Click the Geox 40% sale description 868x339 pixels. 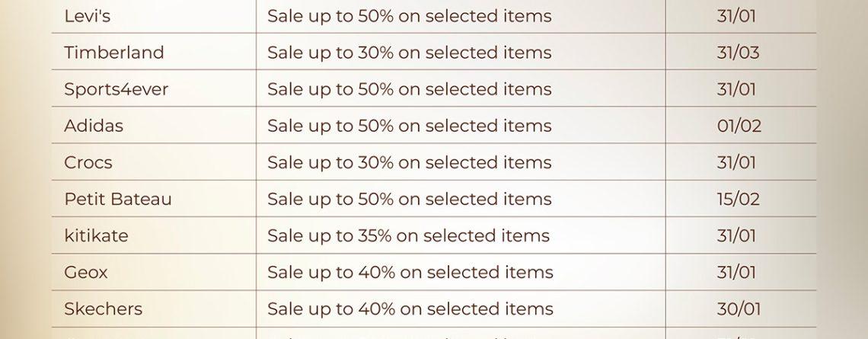click(x=410, y=272)
